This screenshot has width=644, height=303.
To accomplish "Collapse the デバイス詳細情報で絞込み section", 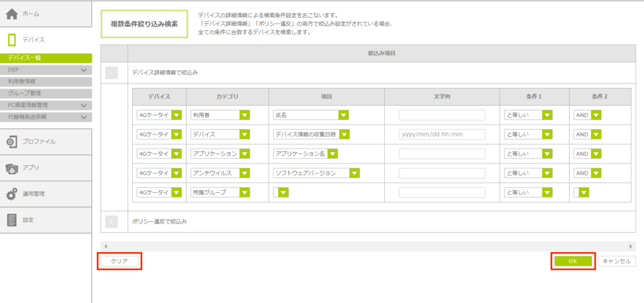I will 112,73.
